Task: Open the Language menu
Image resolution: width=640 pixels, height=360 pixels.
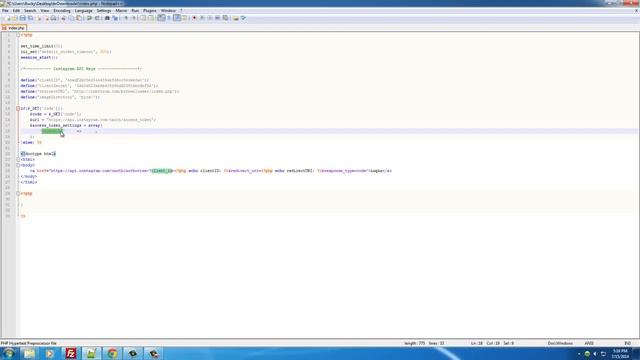Action: pos(83,11)
